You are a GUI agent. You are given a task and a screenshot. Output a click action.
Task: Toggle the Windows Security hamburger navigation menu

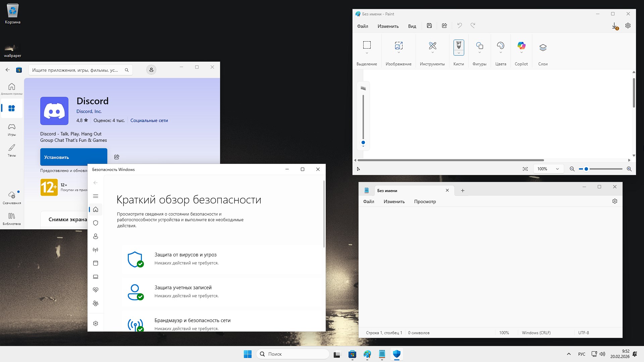[96, 196]
